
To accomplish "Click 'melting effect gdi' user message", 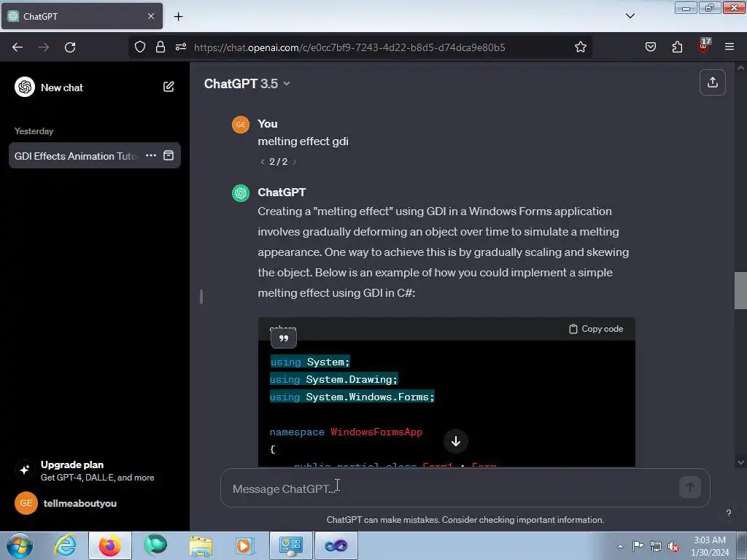I will (303, 141).
